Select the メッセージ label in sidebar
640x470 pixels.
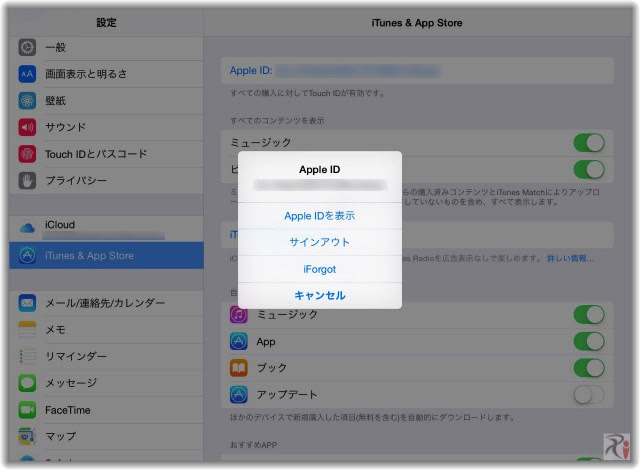71,383
